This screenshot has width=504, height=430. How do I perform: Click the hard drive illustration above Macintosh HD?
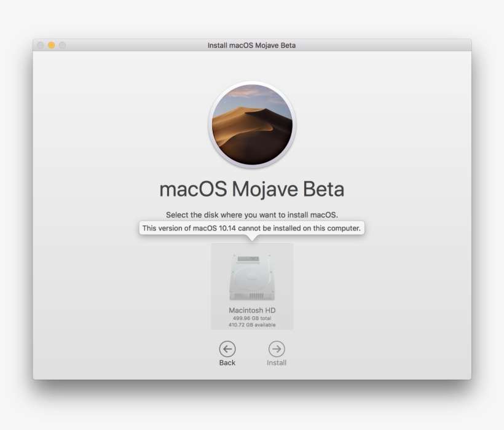pos(253,276)
